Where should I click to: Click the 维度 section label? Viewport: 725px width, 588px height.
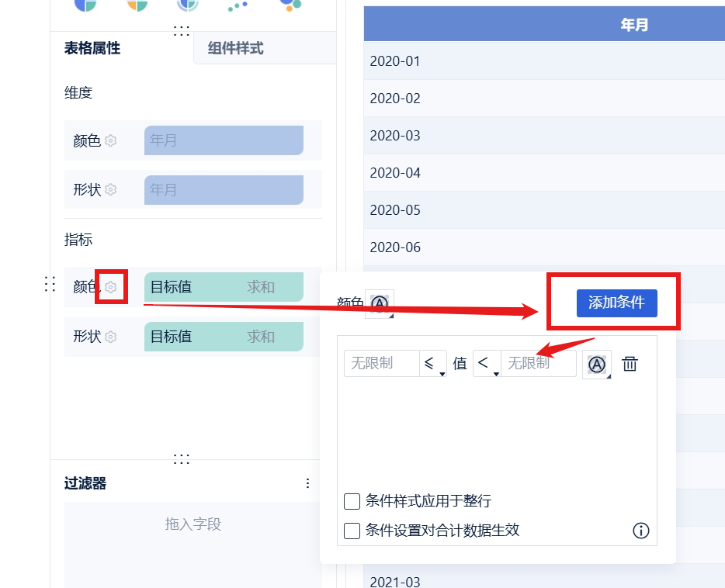click(x=78, y=93)
